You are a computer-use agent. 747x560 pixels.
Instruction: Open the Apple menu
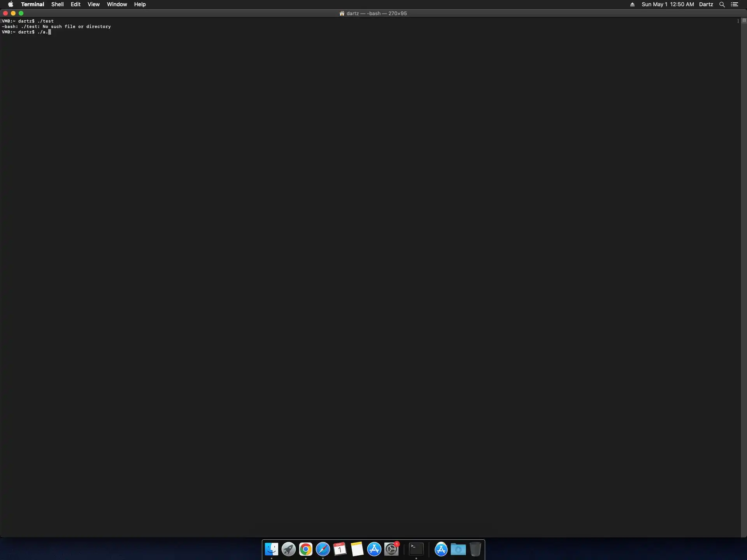(x=11, y=4)
